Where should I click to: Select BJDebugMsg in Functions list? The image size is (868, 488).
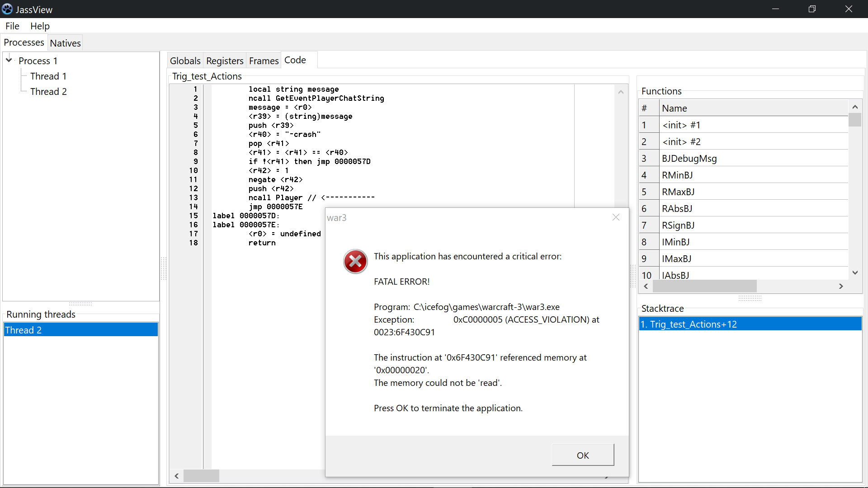689,158
